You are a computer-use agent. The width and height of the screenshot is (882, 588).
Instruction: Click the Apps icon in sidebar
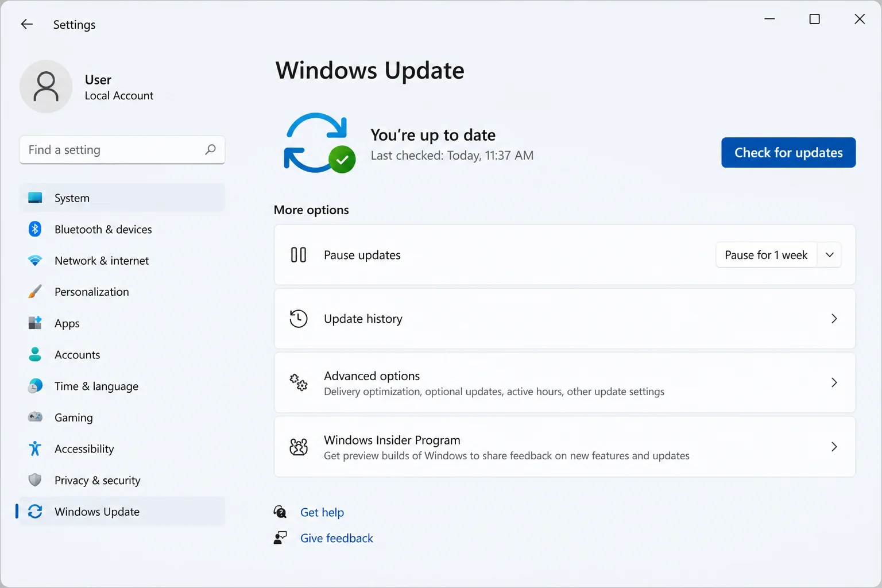pos(35,323)
